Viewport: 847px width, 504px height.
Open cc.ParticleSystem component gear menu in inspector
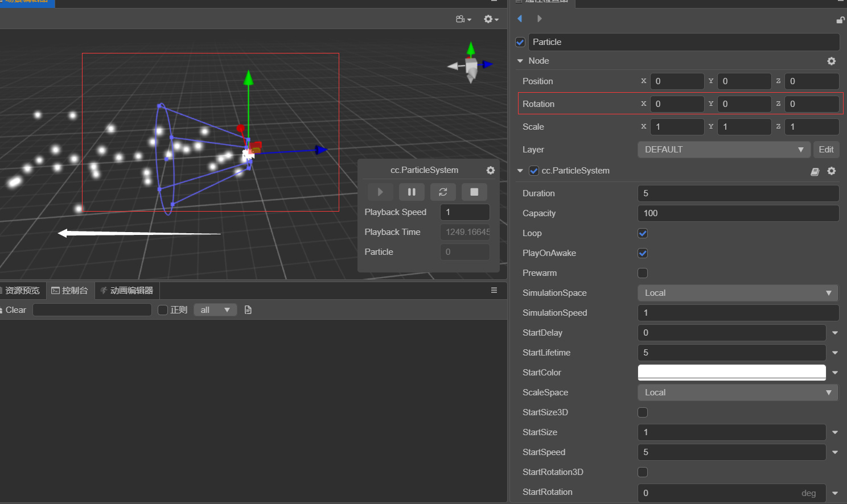click(832, 171)
